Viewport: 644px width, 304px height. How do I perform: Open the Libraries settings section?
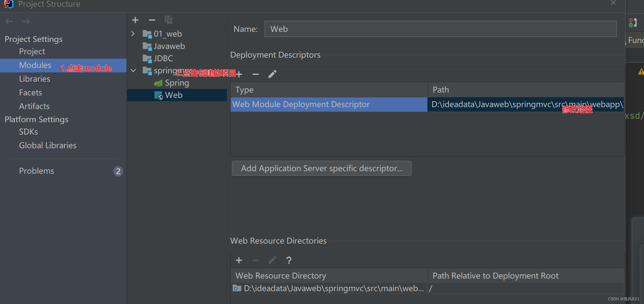point(35,79)
